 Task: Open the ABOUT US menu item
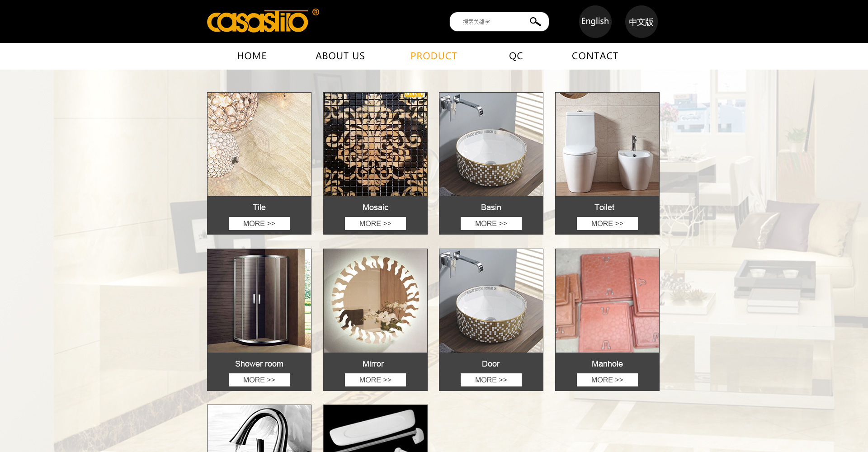point(340,56)
